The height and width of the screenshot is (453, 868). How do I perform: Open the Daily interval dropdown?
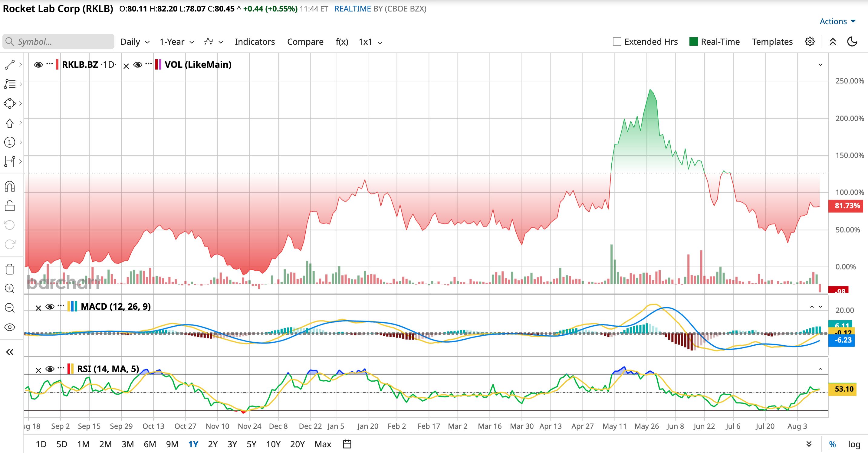click(135, 42)
